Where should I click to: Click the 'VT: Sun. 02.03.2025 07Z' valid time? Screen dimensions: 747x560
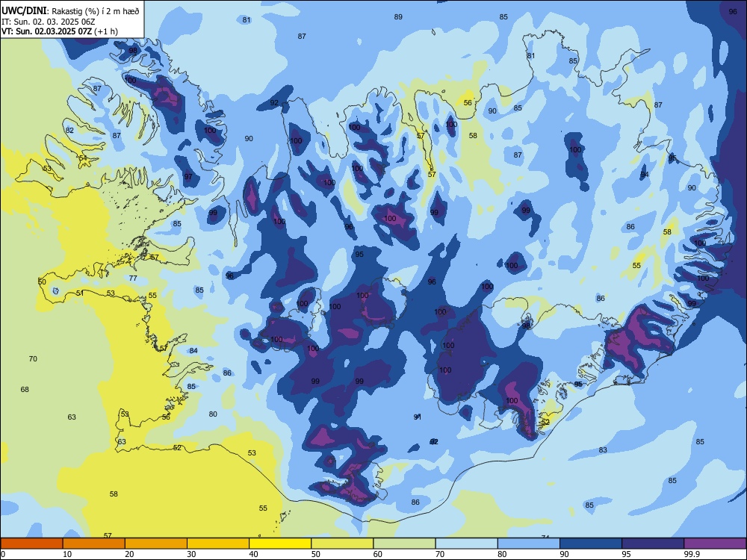(x=46, y=31)
